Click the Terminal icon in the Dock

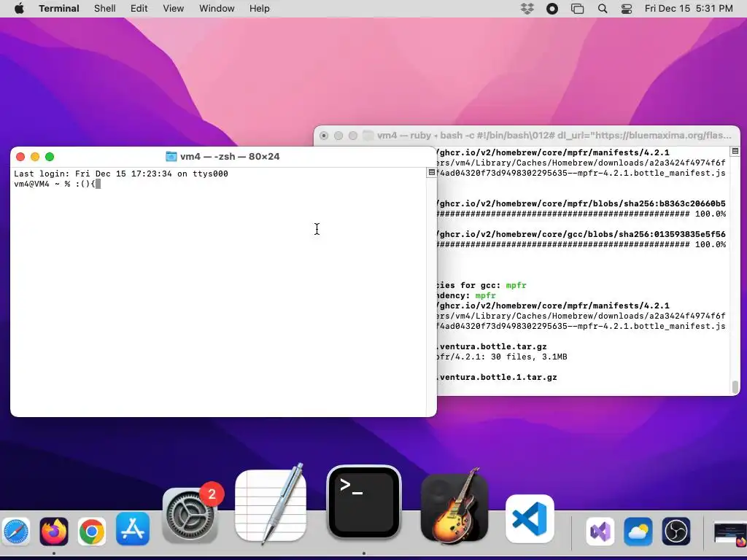point(364,502)
